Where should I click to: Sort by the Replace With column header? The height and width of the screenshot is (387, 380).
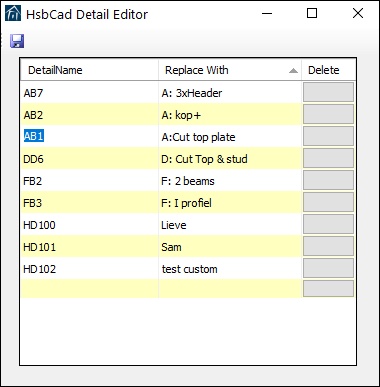tap(230, 70)
